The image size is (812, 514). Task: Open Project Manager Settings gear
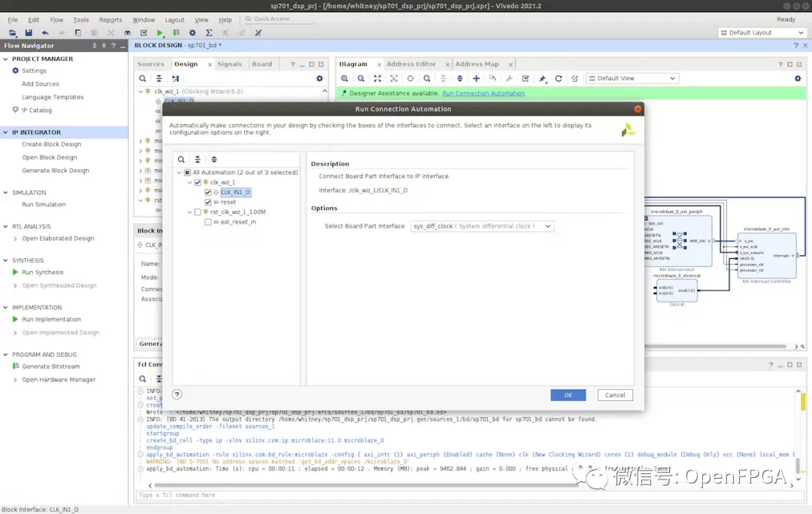coord(16,71)
